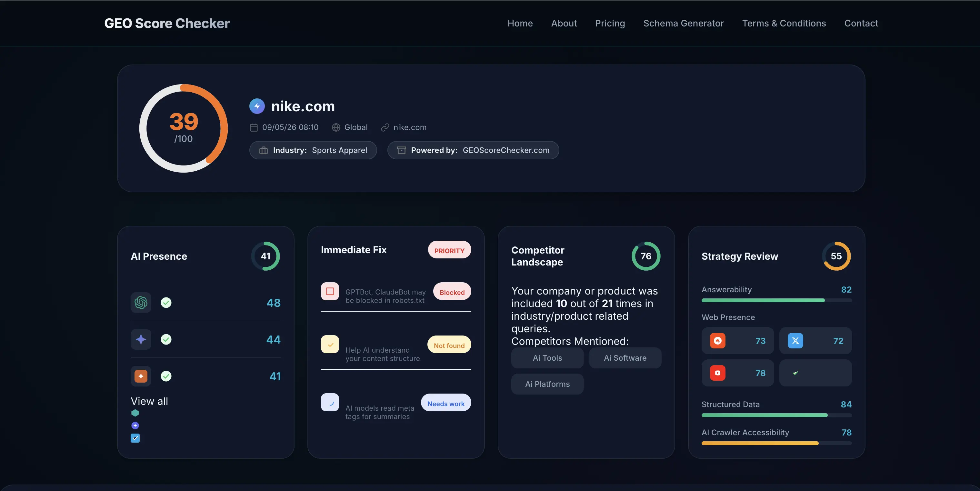This screenshot has width=980, height=491.
Task: Click the GEO Score Checker logo
Action: 167,23
